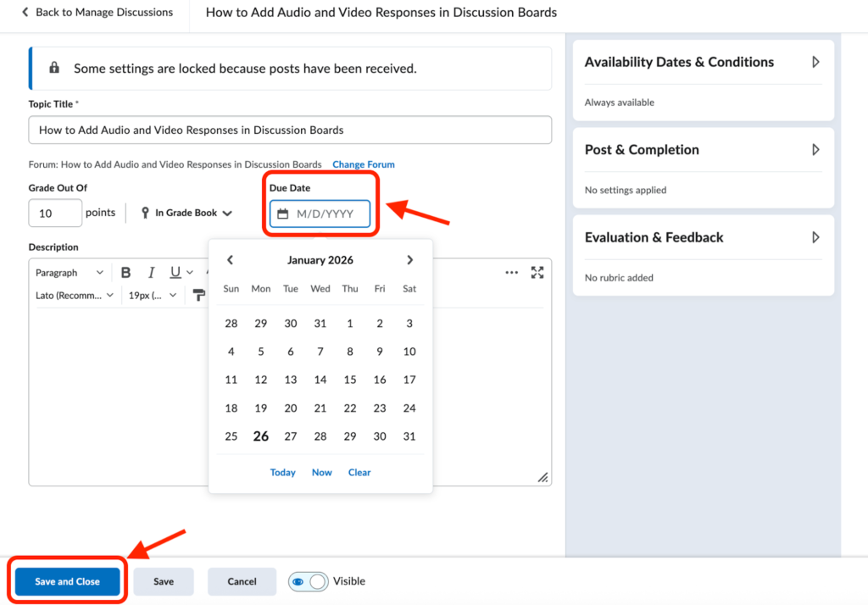This screenshot has height=605, width=868.
Task: Click the format painter icon
Action: 199,295
